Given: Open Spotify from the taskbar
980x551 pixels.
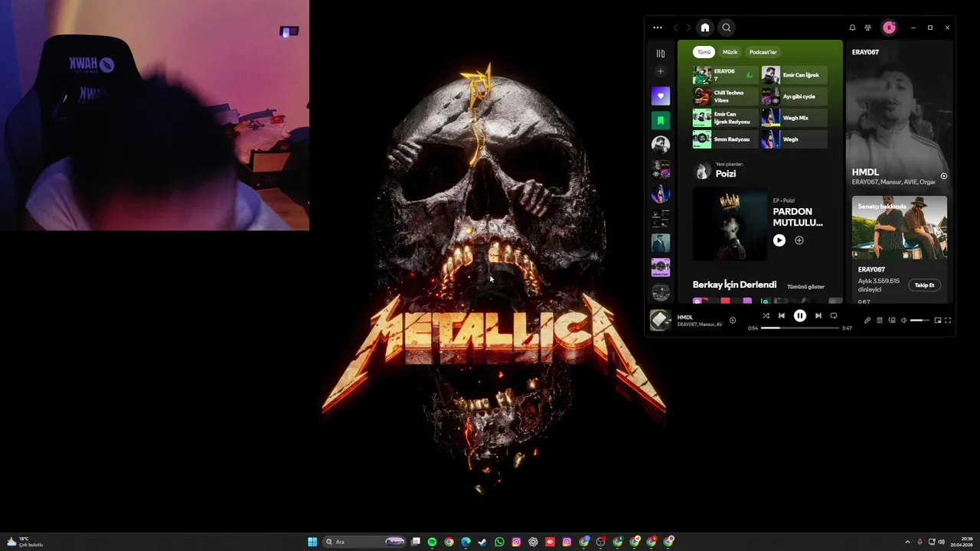Looking at the screenshot, I should point(432,542).
